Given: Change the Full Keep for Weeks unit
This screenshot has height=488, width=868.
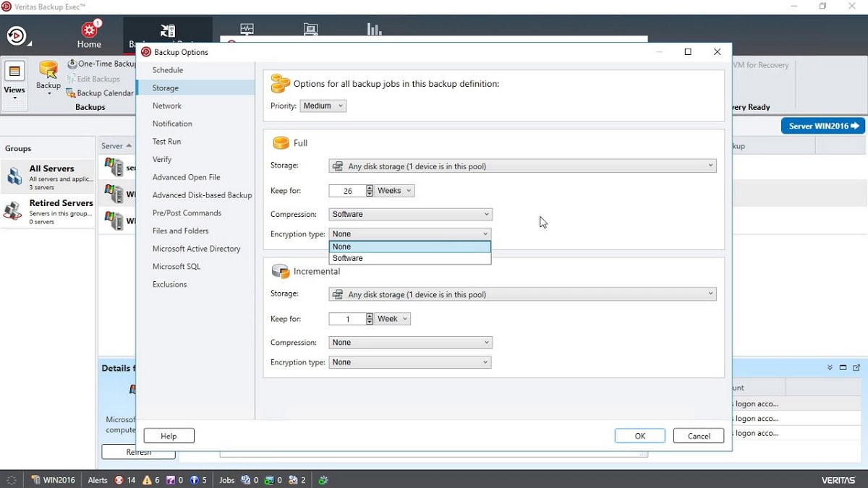Looking at the screenshot, I should [395, 191].
